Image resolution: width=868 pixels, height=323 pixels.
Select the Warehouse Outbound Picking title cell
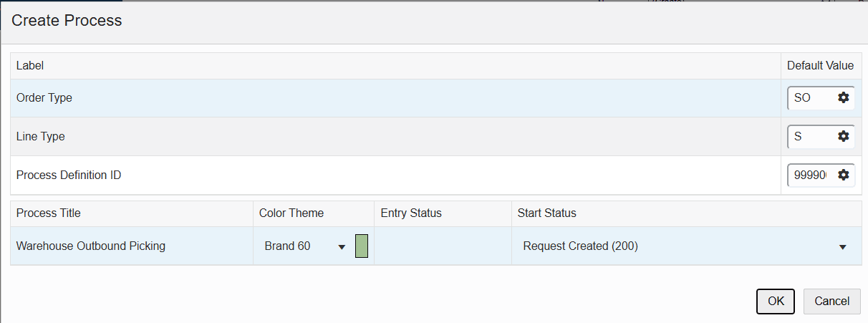[x=132, y=246]
